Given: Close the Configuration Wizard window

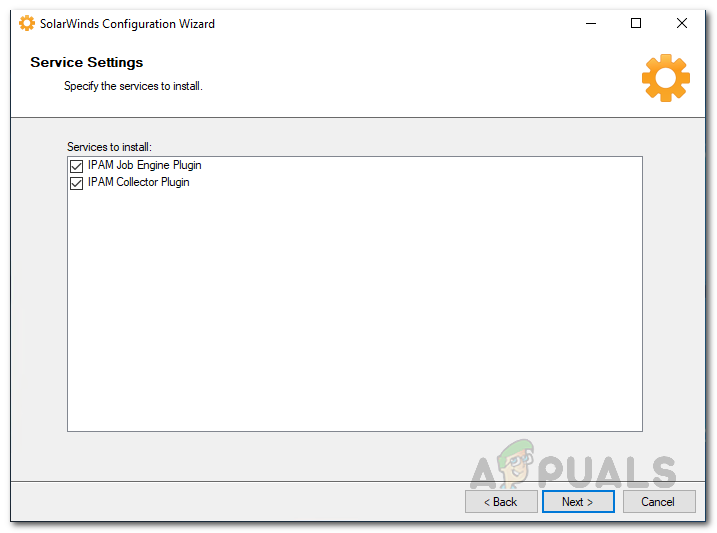Looking at the screenshot, I should click(x=681, y=23).
